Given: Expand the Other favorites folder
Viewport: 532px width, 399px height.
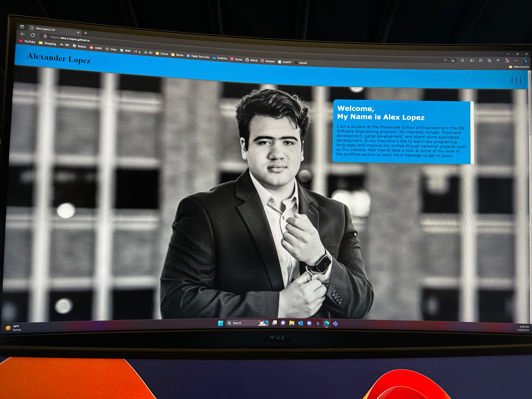Looking at the screenshot, I should tap(519, 67).
